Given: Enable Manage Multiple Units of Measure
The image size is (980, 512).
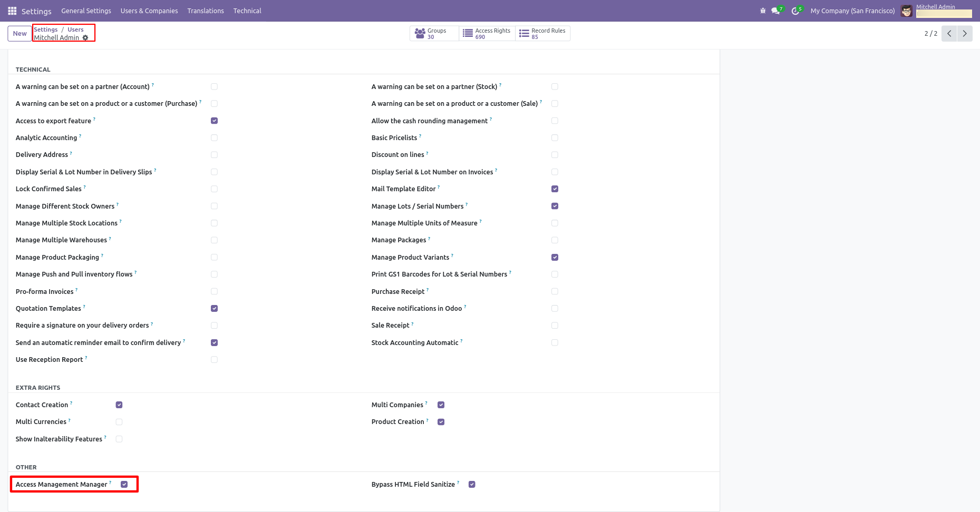Looking at the screenshot, I should coord(555,223).
